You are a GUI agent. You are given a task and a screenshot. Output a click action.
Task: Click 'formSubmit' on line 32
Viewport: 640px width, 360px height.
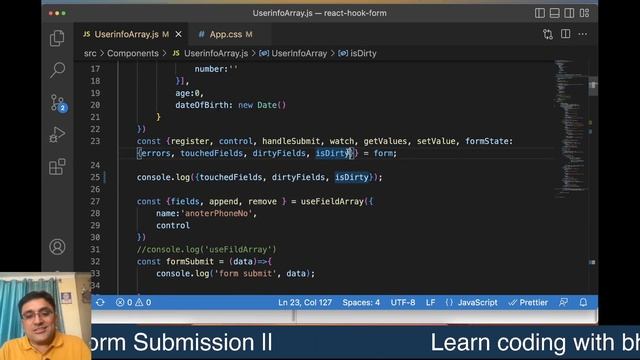click(x=190, y=261)
